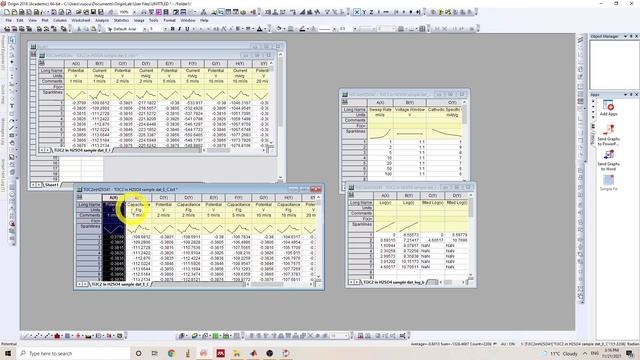Image resolution: width=640 pixels, height=360 pixels.
Task: Click line plot icon in bottom toolbar
Action: 26,336
